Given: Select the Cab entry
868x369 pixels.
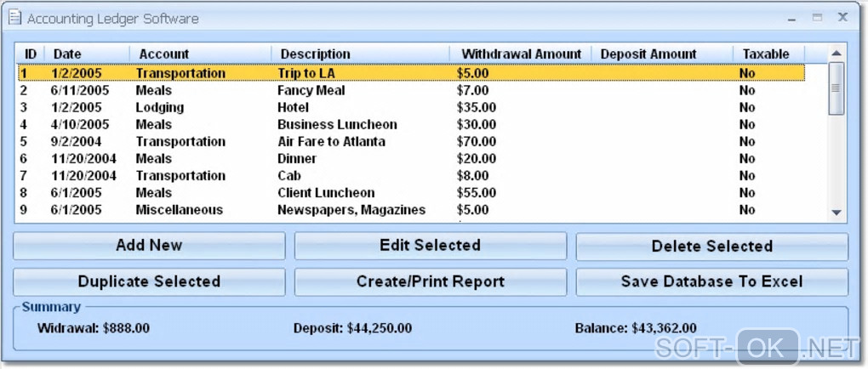Looking at the screenshot, I should 411,176.
